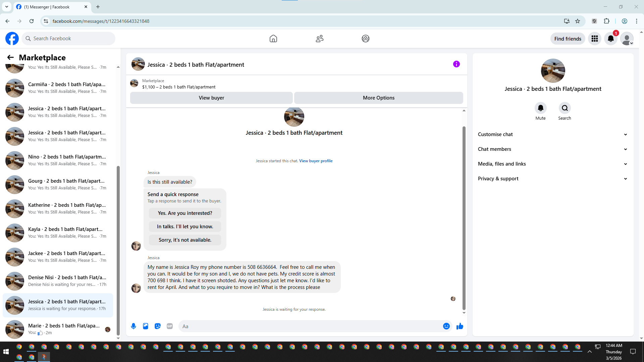Choose a sticker
This screenshot has width=644, height=362.
(158, 326)
